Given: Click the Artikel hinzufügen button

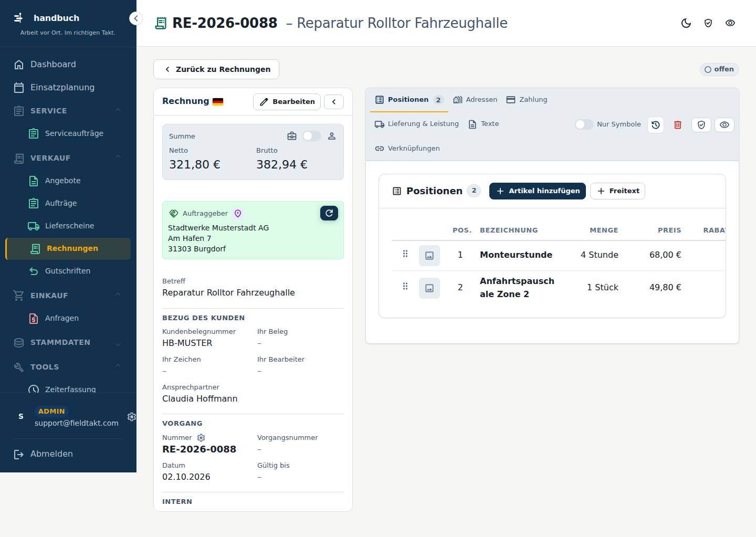Looking at the screenshot, I should [538, 191].
